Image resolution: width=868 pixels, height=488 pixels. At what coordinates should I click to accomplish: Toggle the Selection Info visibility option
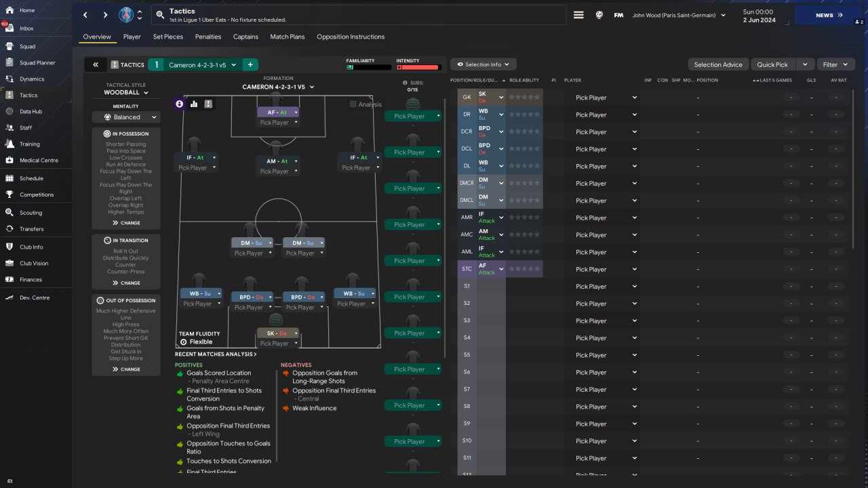coord(484,64)
